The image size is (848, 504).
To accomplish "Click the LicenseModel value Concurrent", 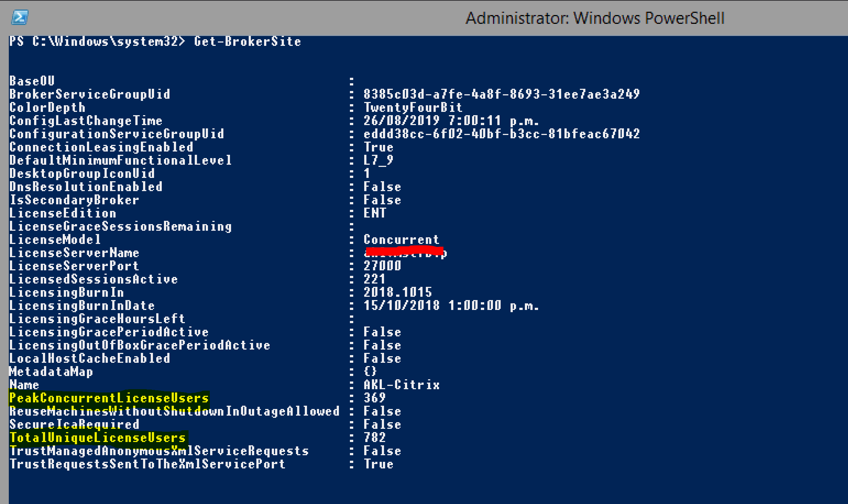I will (x=401, y=240).
